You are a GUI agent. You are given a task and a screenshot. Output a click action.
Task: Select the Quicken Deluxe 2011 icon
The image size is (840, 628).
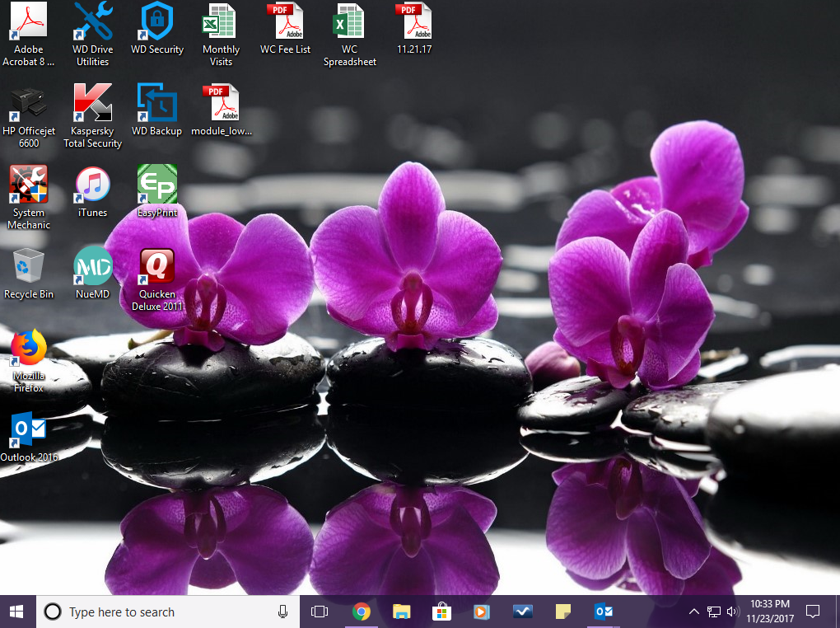157,279
